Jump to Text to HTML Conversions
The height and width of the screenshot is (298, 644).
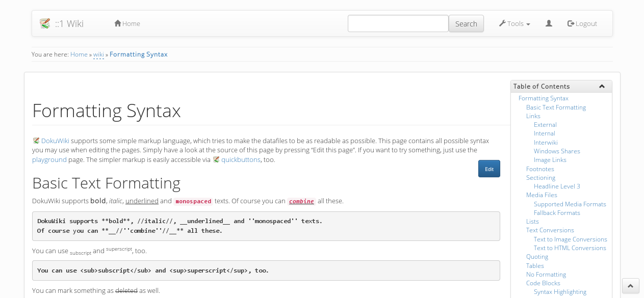click(x=570, y=248)
